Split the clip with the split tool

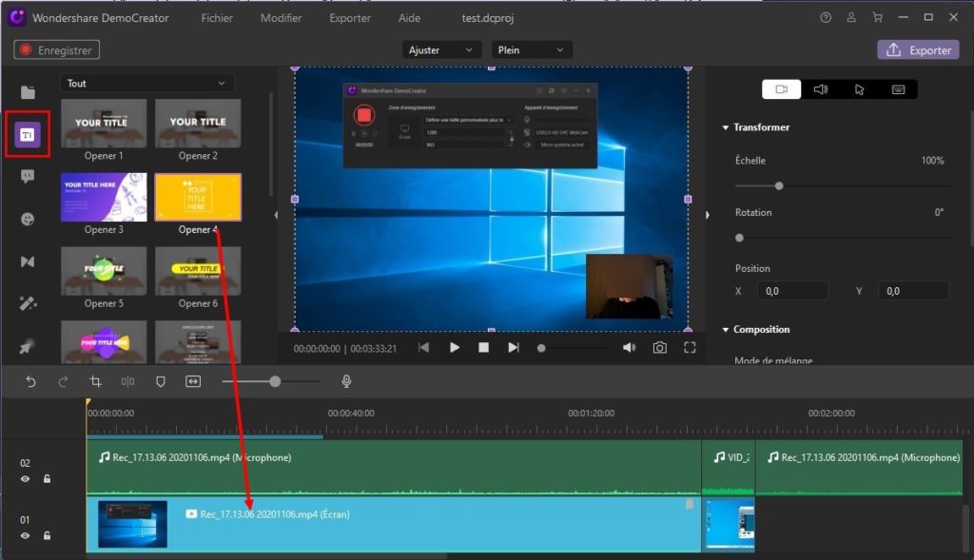[x=128, y=381]
